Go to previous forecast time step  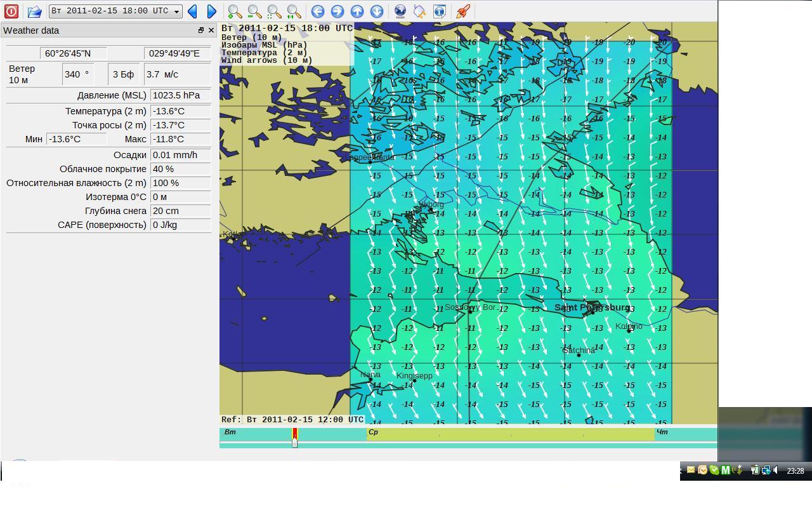pyautogui.click(x=192, y=11)
